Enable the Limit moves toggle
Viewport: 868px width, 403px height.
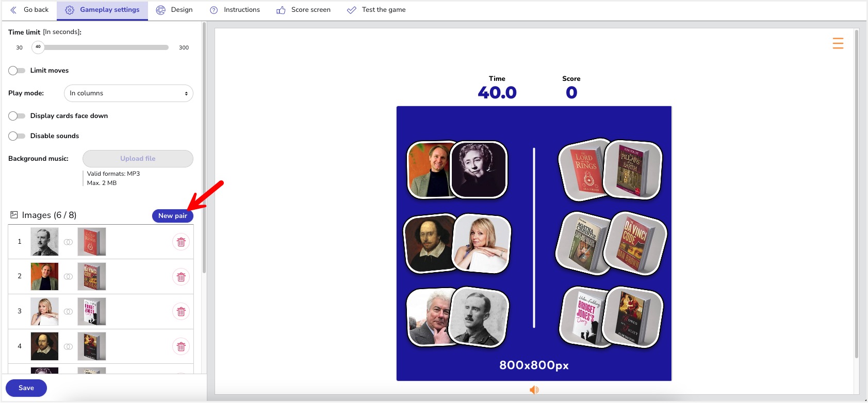tap(17, 71)
